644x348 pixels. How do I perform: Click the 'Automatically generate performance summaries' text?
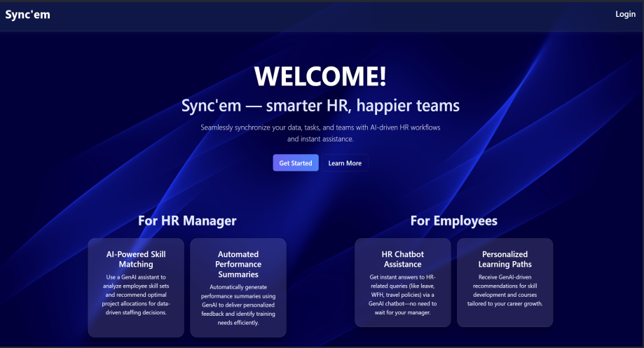pyautogui.click(x=238, y=305)
